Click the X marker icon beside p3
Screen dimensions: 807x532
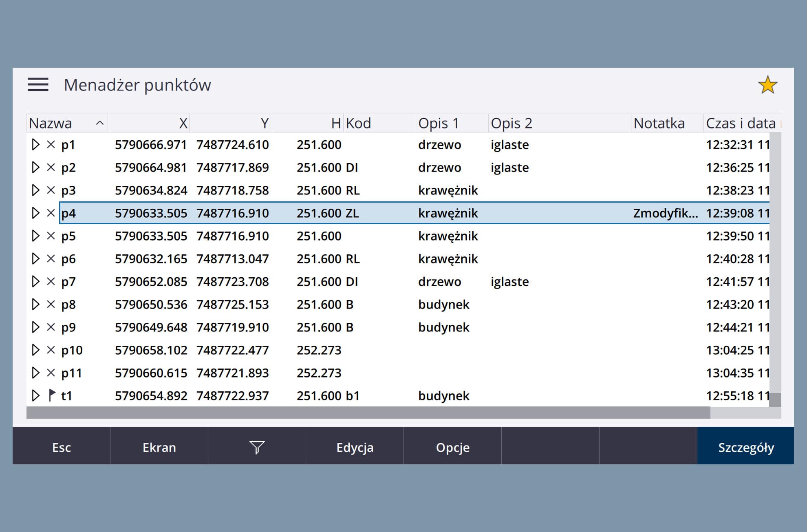pyautogui.click(x=51, y=190)
